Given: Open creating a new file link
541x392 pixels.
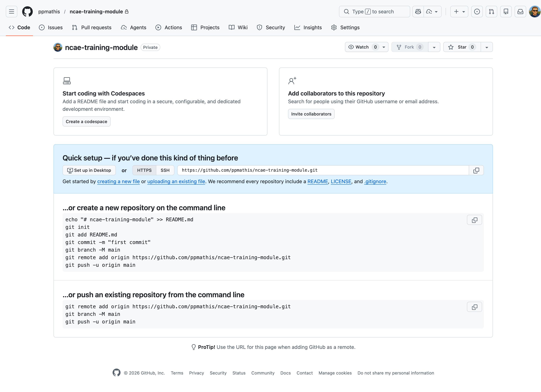Looking at the screenshot, I should (x=119, y=181).
